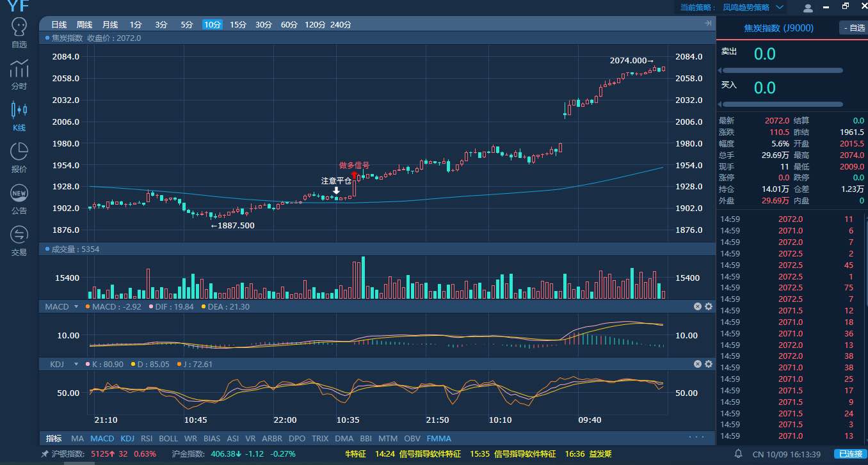Click the 注意平仓 white arrow marker
This screenshot has height=465, width=868.
pos(336,191)
